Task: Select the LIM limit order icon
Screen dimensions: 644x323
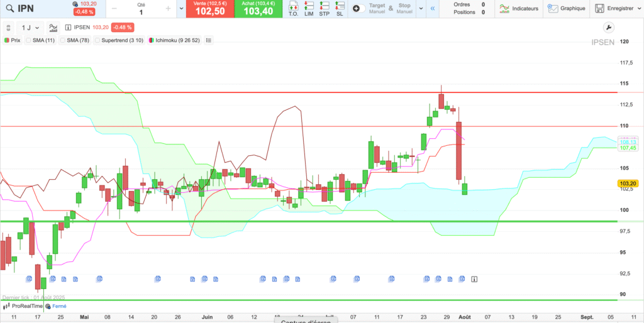Action: [309, 9]
